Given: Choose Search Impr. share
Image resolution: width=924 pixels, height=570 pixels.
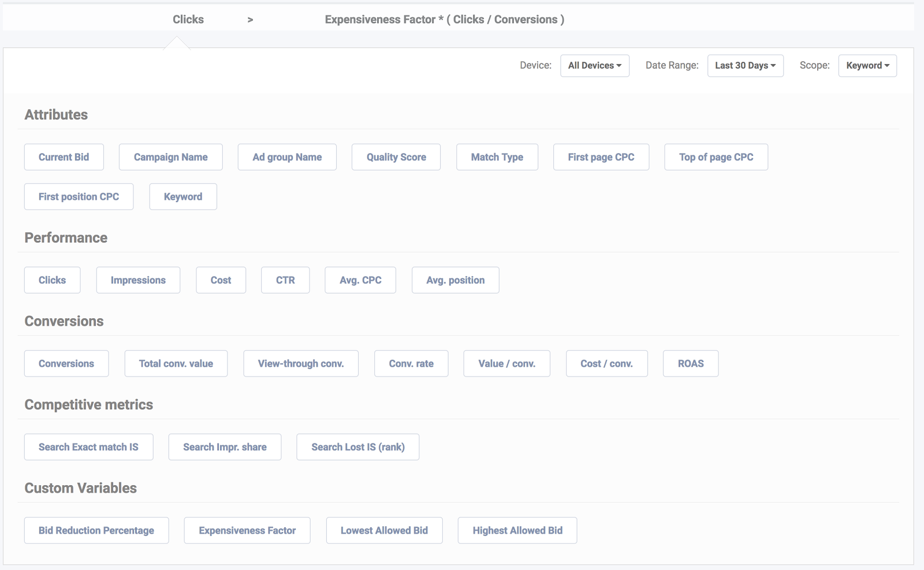Looking at the screenshot, I should (x=225, y=447).
